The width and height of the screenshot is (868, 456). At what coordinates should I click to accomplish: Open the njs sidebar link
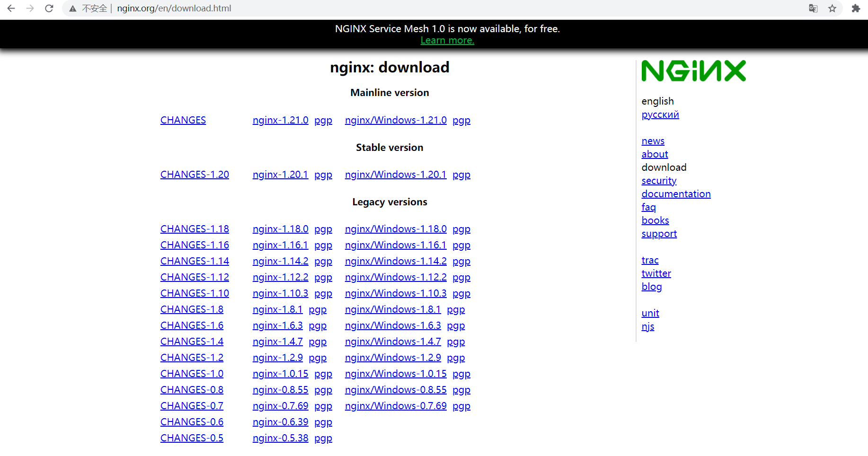[648, 326]
